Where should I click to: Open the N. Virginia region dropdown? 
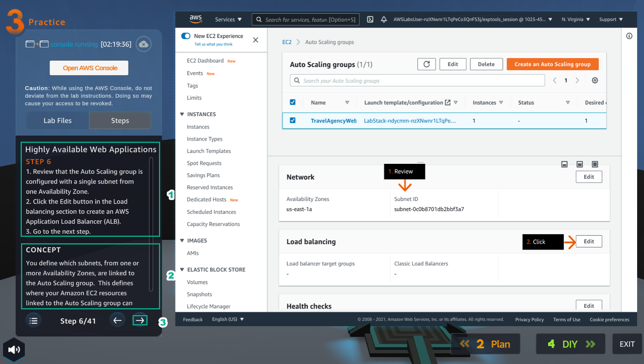click(x=576, y=19)
